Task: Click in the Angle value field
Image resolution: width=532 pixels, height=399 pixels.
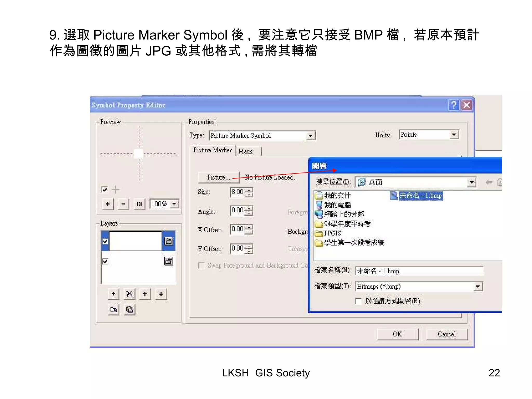Action: (x=237, y=210)
